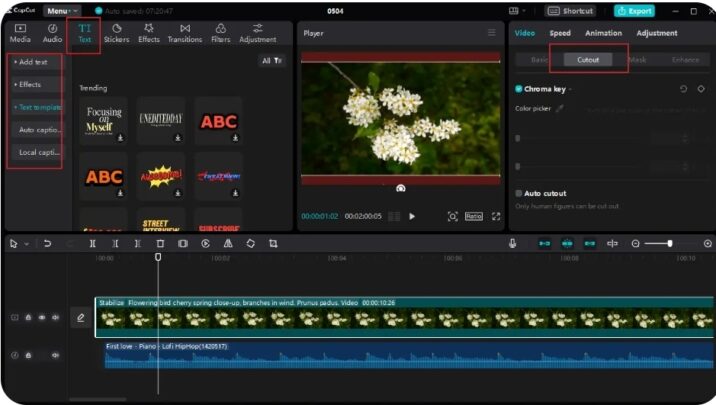This screenshot has height=405, width=716.
Task: Click the Export button
Action: tap(635, 11)
